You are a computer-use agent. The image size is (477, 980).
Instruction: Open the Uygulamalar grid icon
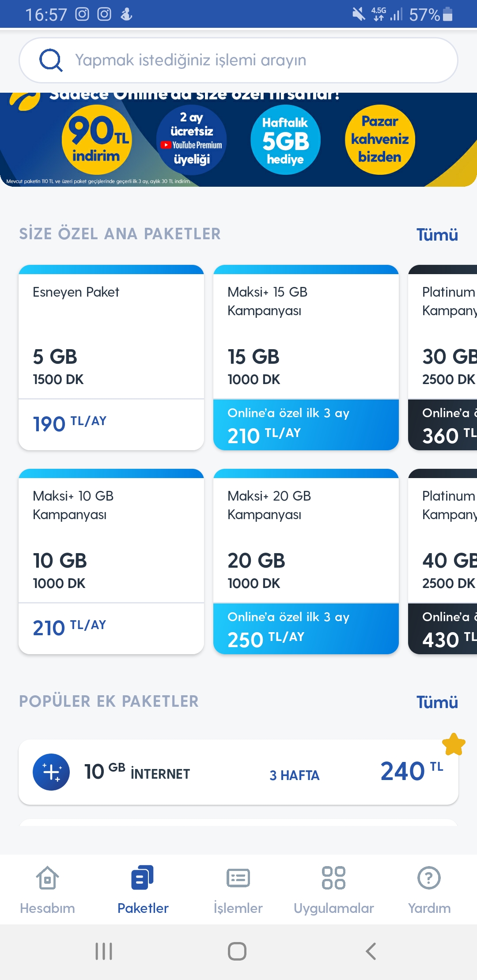[x=333, y=878]
